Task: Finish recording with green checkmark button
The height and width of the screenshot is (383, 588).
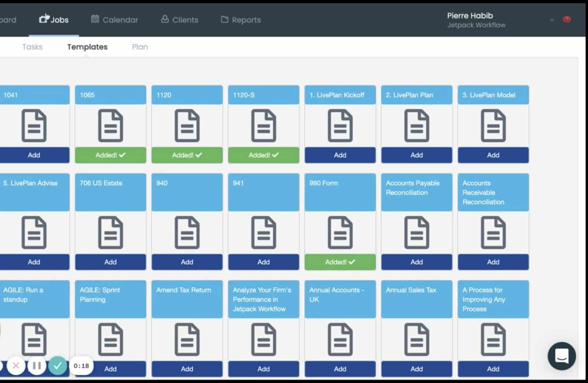Action: point(58,365)
